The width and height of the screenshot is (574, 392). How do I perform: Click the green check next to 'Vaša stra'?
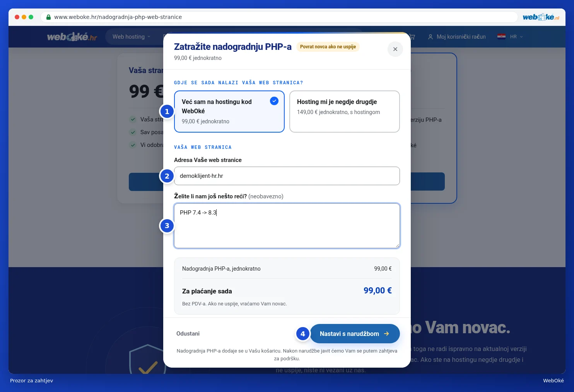133,119
